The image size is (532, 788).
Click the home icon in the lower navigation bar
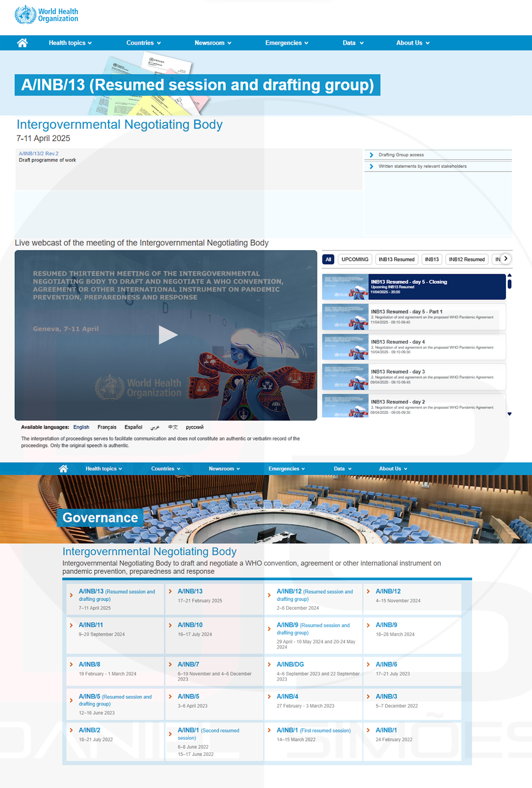pyautogui.click(x=63, y=468)
